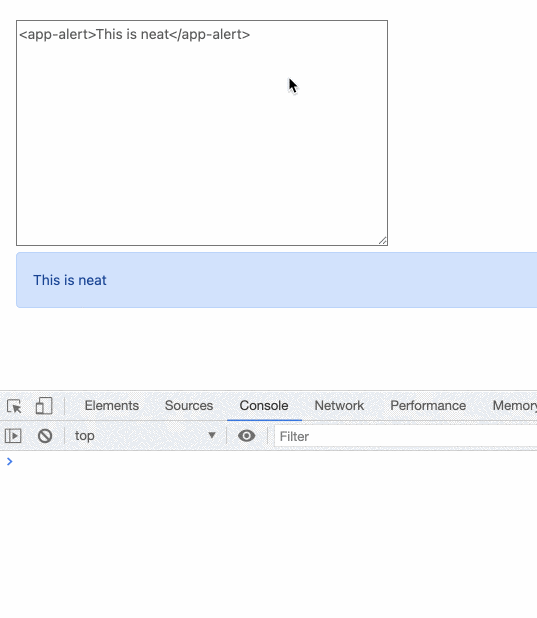Click the blue 'This is neat' alert
The width and height of the screenshot is (537, 618).
point(276,280)
